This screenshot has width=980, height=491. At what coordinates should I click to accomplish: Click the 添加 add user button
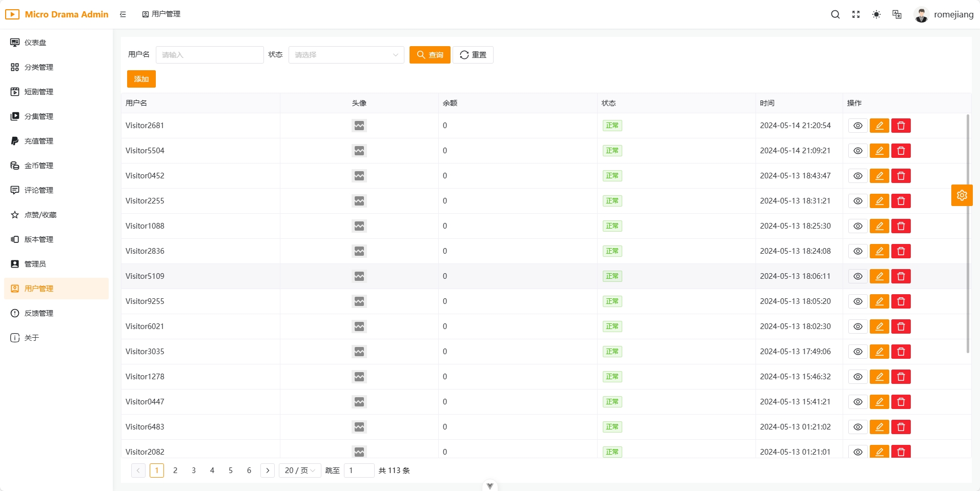[x=141, y=79]
